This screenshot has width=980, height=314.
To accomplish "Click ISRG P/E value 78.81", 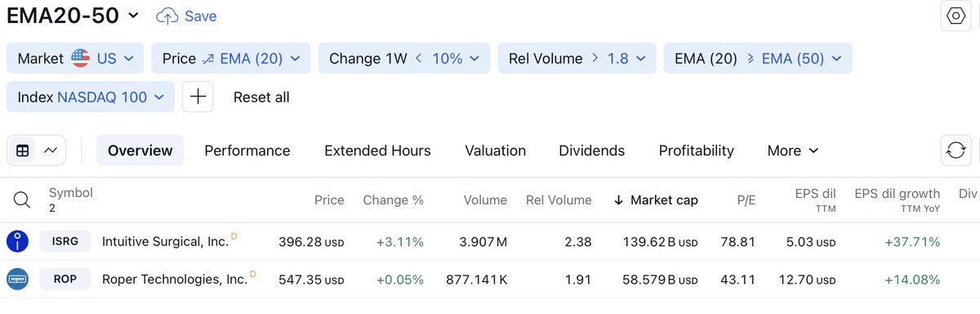I will tap(739, 242).
